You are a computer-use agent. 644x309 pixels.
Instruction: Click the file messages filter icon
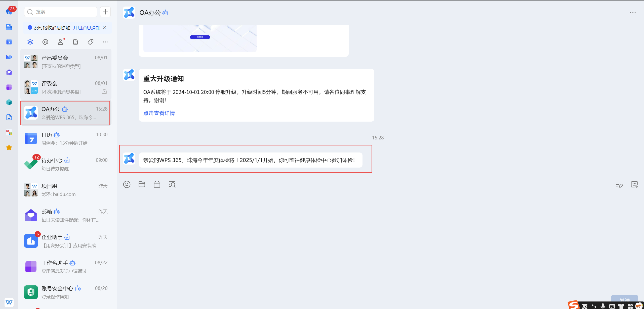coord(75,42)
